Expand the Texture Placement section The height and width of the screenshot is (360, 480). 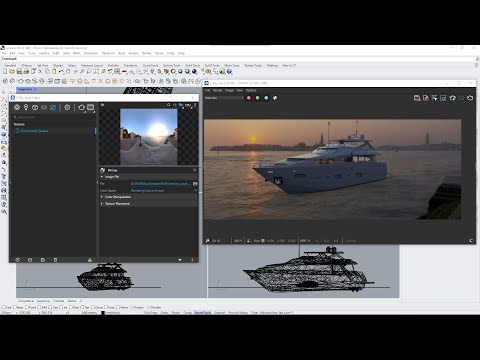[102, 203]
